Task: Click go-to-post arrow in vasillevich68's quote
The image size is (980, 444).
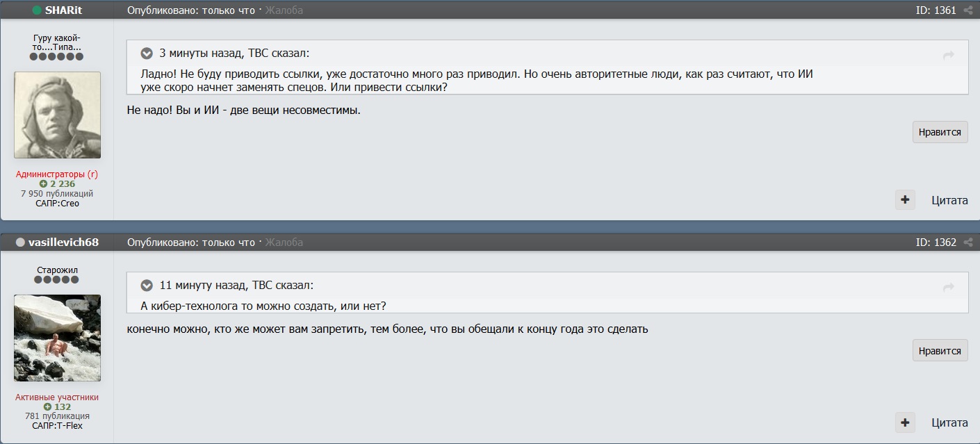Action: pos(949,287)
